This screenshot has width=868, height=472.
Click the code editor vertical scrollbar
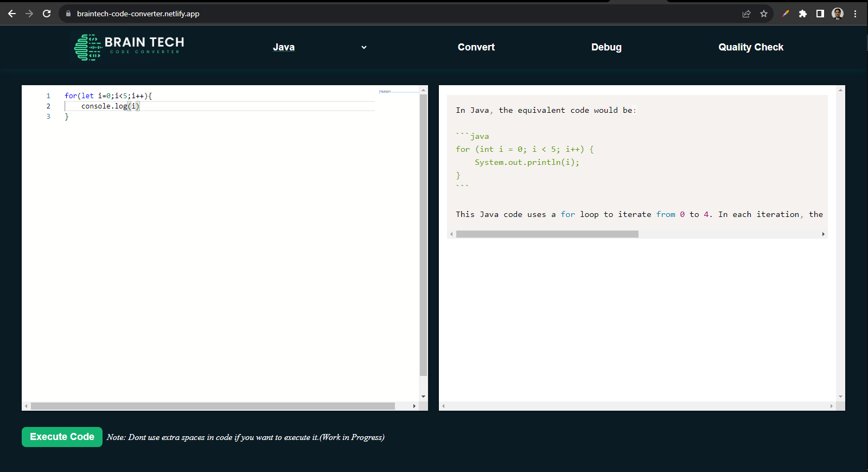424,235
